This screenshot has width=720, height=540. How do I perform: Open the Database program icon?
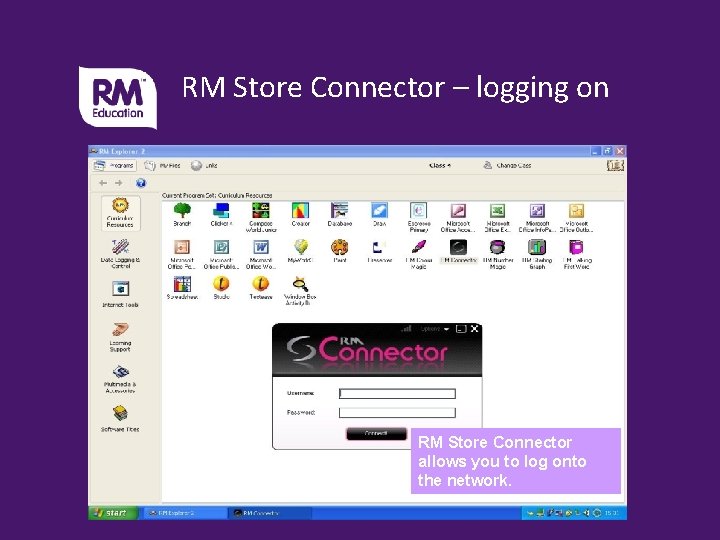point(340,215)
